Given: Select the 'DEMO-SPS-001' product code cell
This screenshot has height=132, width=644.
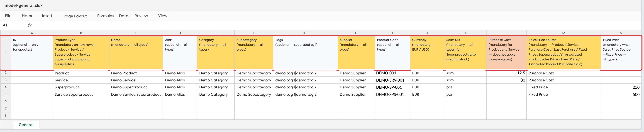Looking at the screenshot, I should 392,94.
